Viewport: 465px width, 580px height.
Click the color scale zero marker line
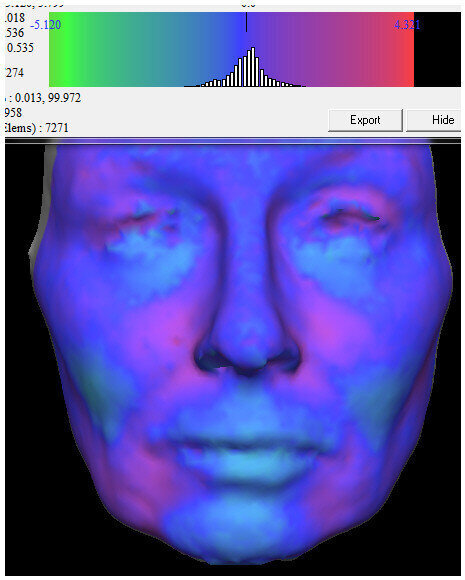tap(246, 22)
